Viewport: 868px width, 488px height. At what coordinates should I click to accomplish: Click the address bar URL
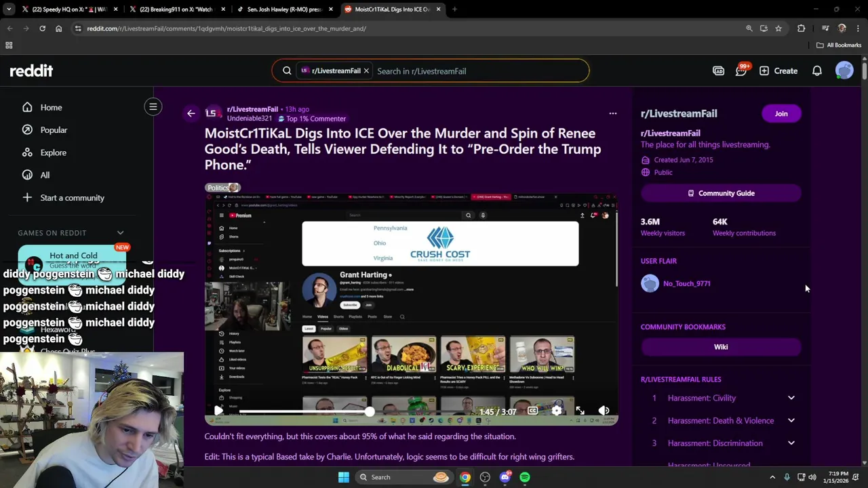click(x=226, y=28)
